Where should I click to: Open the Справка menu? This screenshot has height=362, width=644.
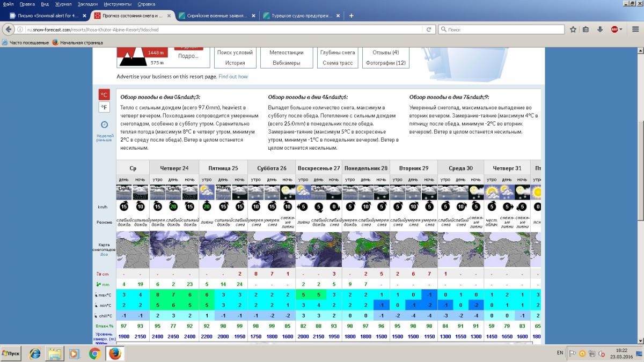click(147, 4)
